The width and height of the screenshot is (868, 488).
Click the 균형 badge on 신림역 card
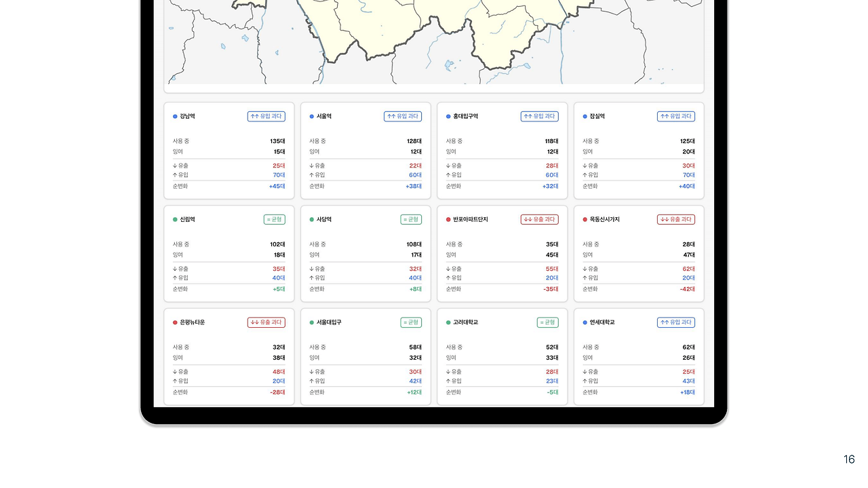pos(275,220)
